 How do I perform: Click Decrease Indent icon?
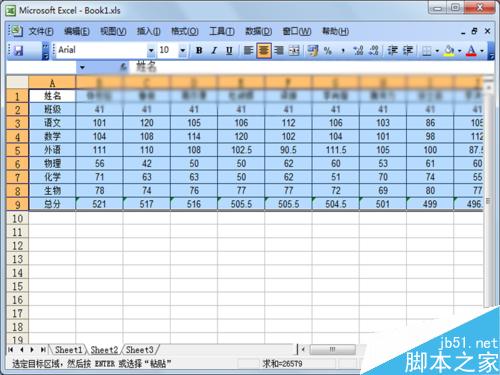pos(393,50)
